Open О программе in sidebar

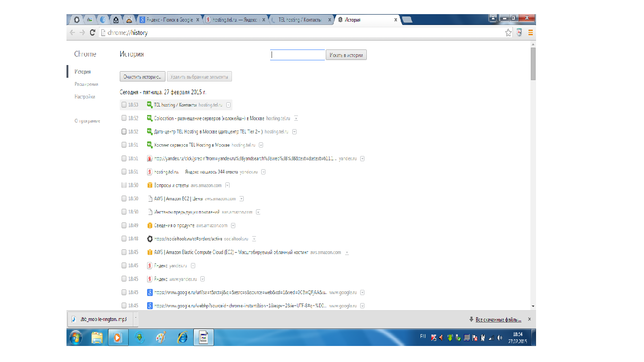(87, 121)
